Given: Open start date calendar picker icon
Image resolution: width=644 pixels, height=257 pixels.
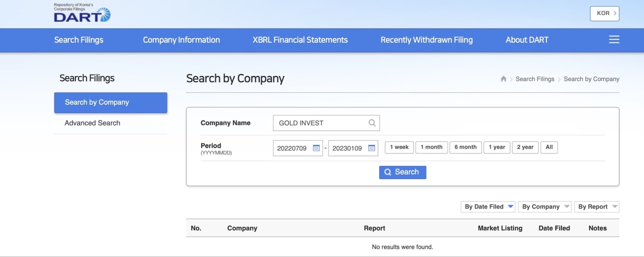Looking at the screenshot, I should [x=316, y=148].
